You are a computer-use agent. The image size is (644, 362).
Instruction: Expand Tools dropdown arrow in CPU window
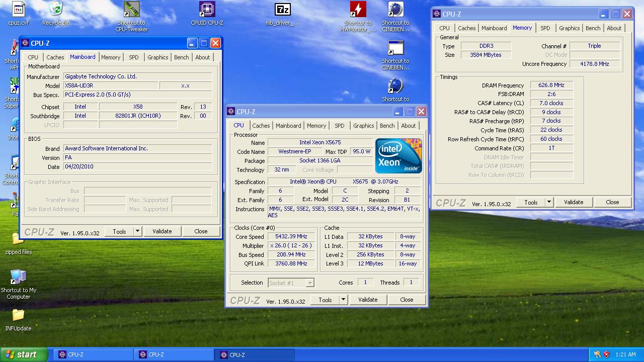click(343, 300)
